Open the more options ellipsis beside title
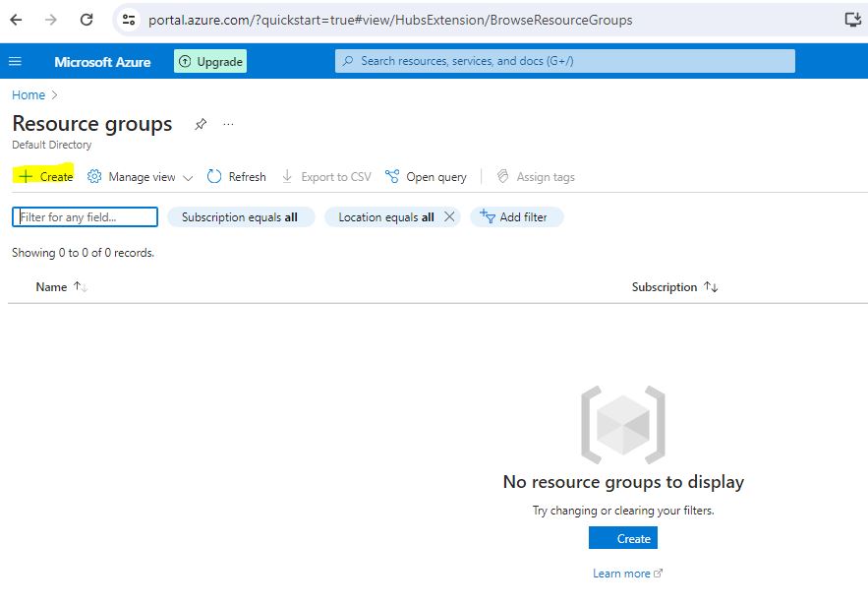Screen dimensions: 868x605 228,125
